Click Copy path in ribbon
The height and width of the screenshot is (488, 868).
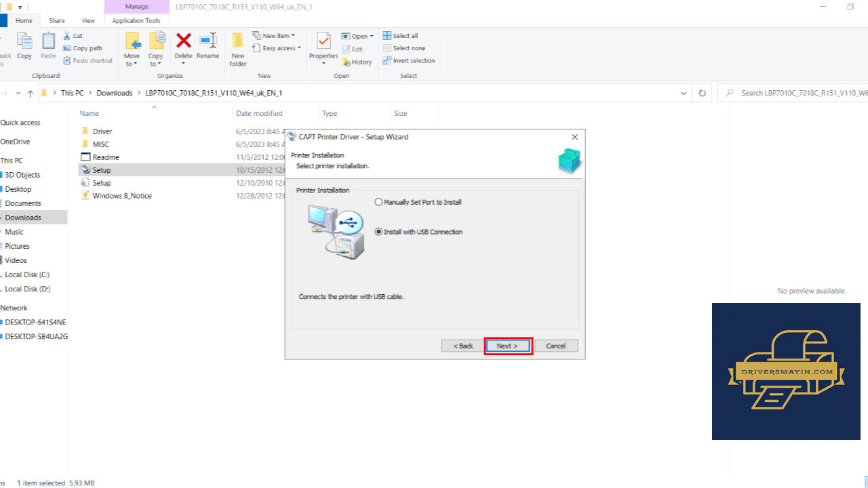[x=83, y=48]
